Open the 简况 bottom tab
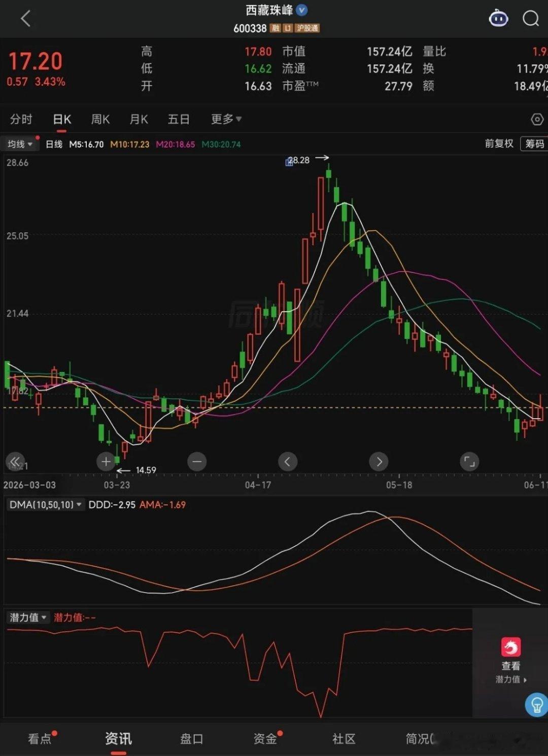This screenshot has width=548, height=756. coord(419,739)
